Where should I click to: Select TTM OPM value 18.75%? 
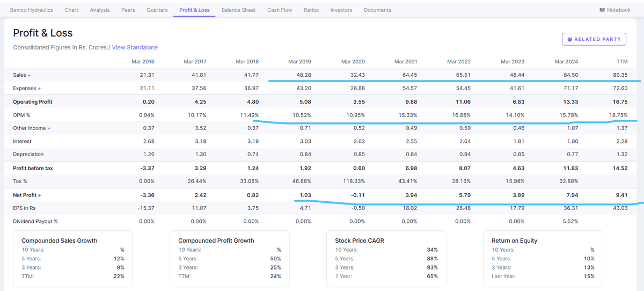click(618, 115)
